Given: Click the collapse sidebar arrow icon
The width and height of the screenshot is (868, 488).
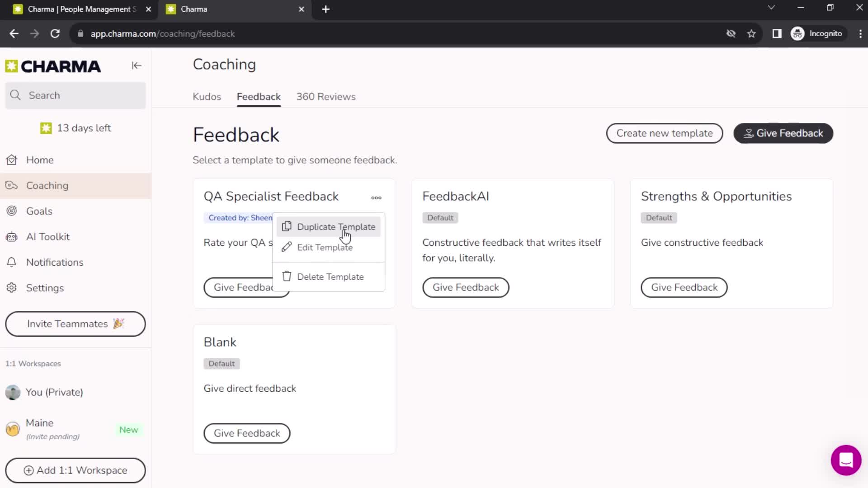Looking at the screenshot, I should click(x=137, y=66).
